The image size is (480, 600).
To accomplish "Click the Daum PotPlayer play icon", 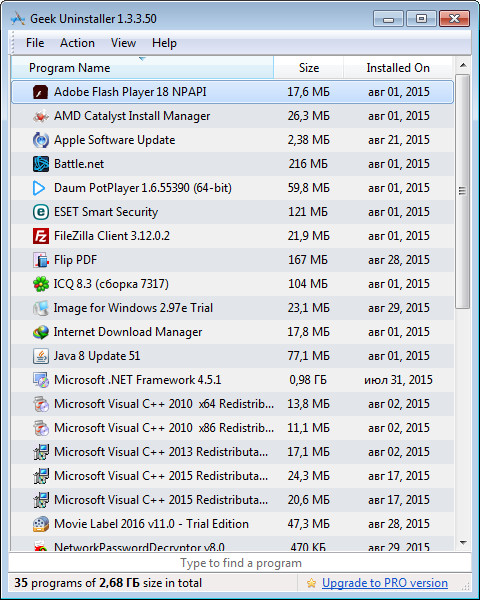I will [39, 188].
